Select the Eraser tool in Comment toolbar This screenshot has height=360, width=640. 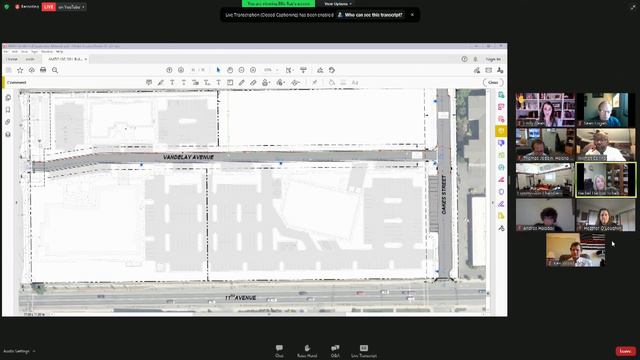[253, 82]
